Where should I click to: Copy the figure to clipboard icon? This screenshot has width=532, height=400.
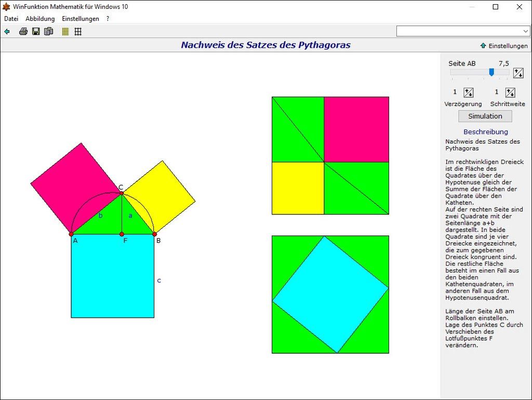[49, 32]
